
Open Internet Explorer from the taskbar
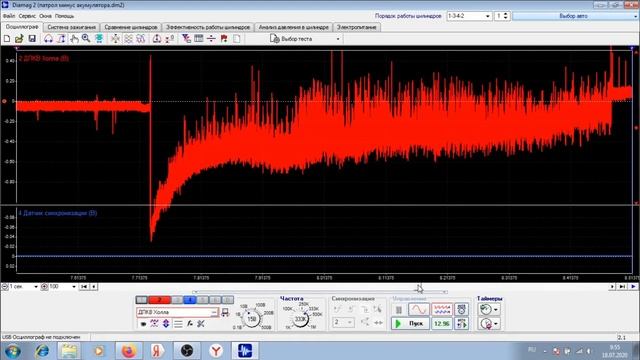pyautogui.click(x=42, y=351)
